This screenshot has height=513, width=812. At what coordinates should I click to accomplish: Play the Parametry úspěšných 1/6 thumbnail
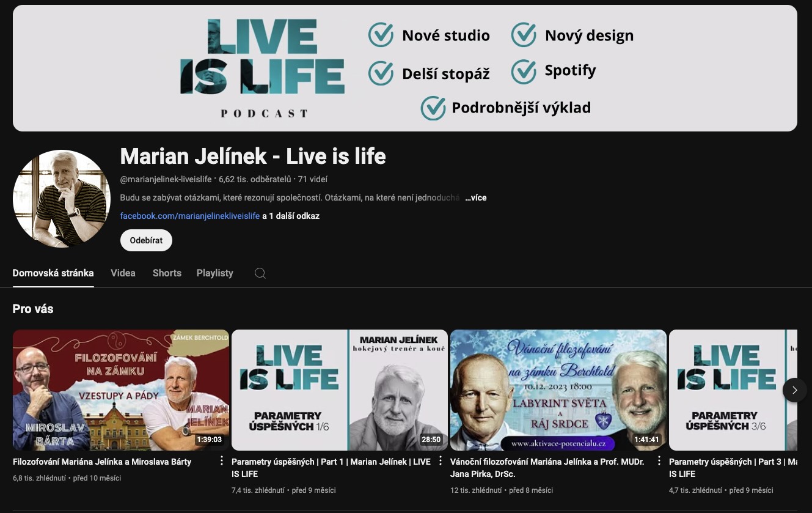tap(340, 390)
